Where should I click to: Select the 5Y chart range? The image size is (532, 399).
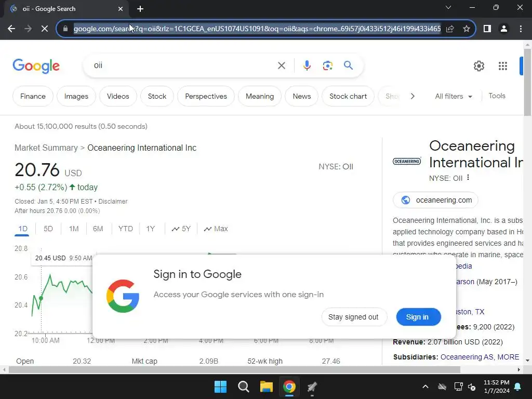[x=181, y=229]
